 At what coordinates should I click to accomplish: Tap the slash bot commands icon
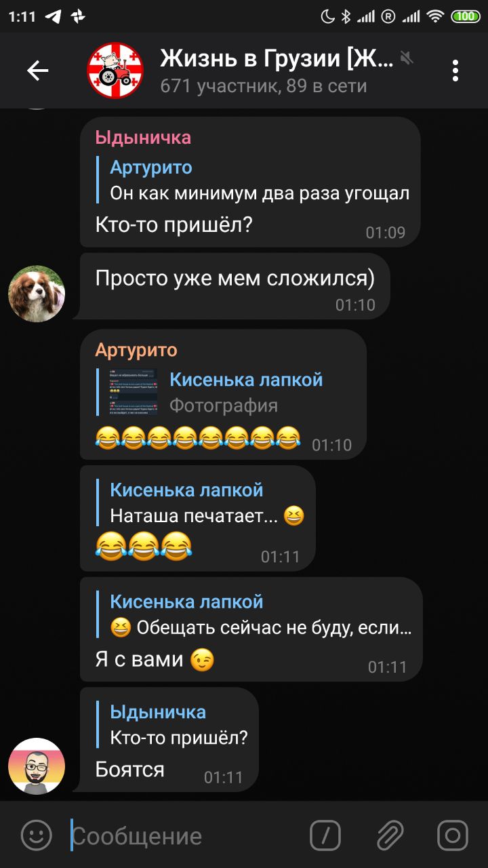(325, 835)
